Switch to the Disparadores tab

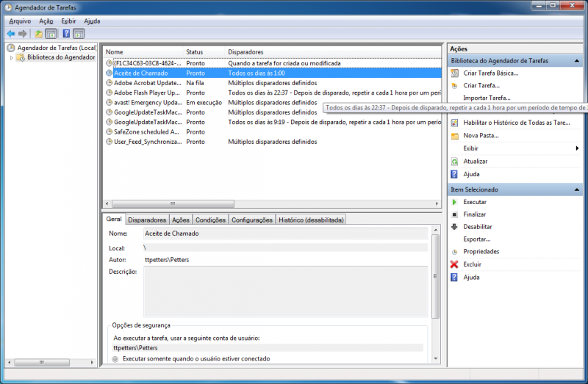(147, 220)
